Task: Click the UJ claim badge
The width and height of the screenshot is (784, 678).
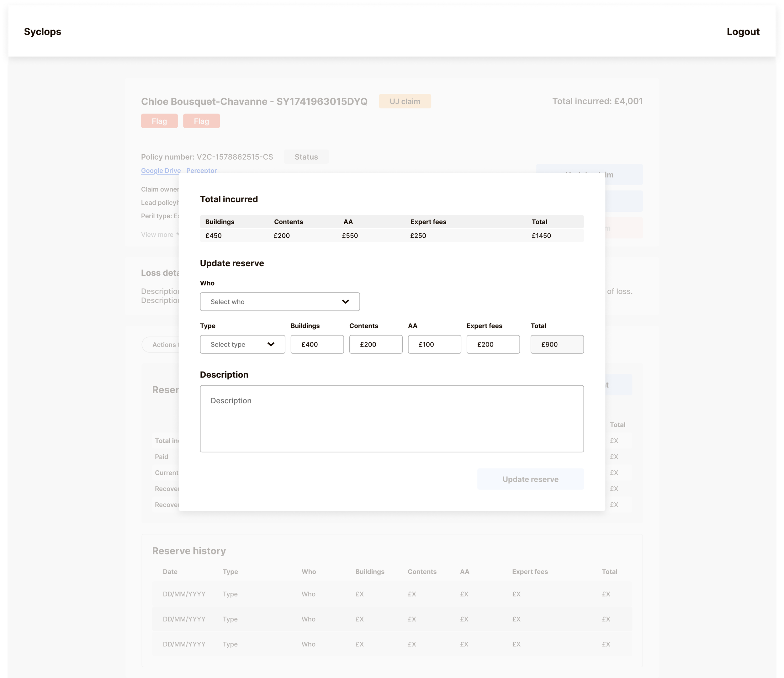Action: pyautogui.click(x=405, y=101)
